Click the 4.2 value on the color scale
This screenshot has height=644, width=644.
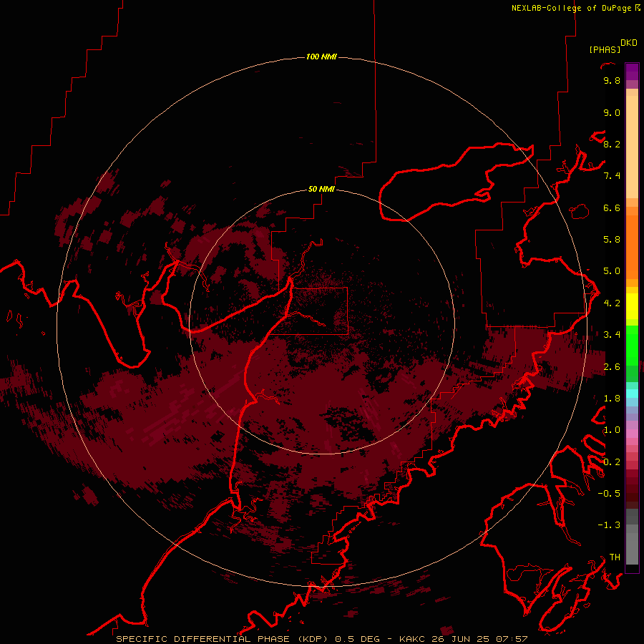[x=612, y=303]
